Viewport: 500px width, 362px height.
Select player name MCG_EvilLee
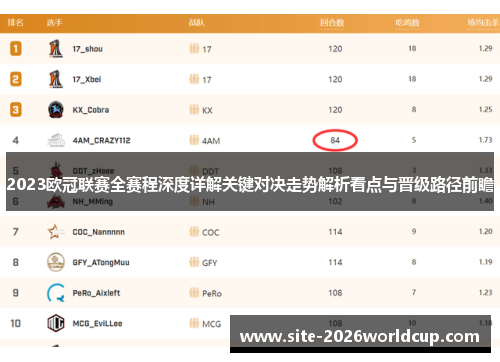pyautogui.click(x=97, y=324)
